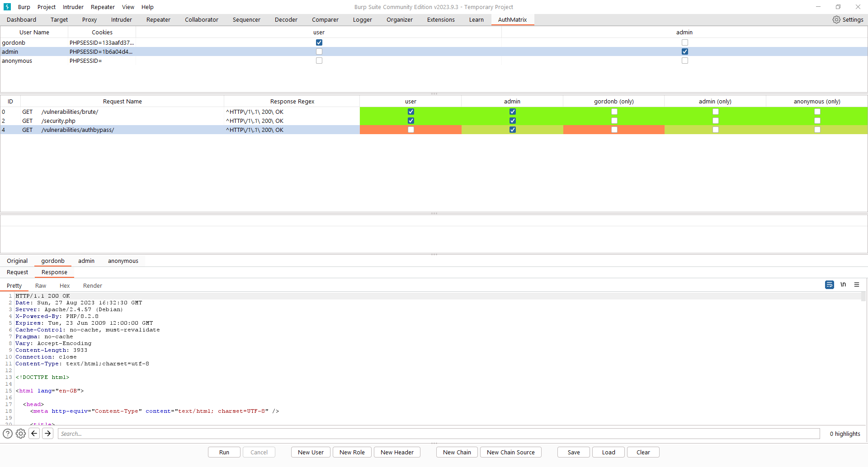Show the admin response tab
Viewport: 868px width, 467px height.
(86, 261)
